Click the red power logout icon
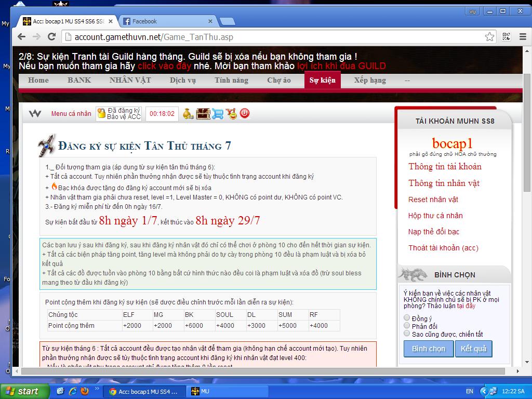The height and width of the screenshot is (399, 532). click(x=245, y=113)
